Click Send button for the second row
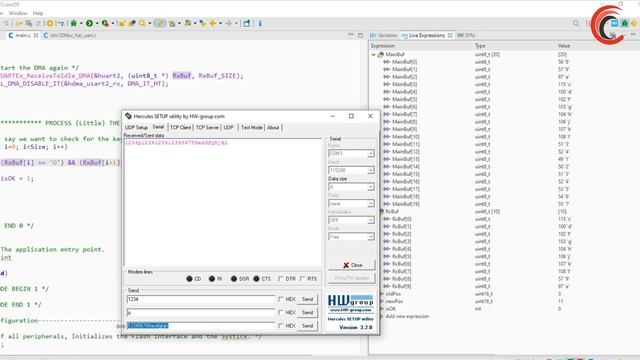Screen dimensions: 640x360 click(x=307, y=313)
